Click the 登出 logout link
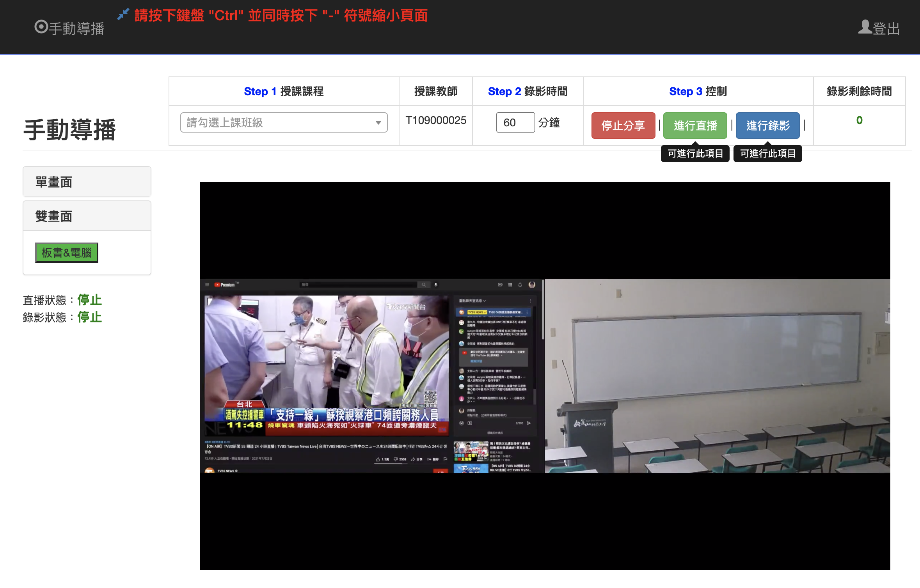The width and height of the screenshot is (920, 588). (879, 28)
